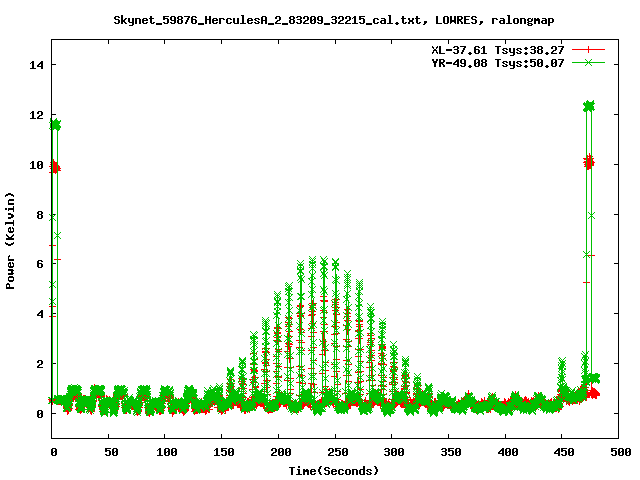Click x-axis tick label 400
Viewport: 640px width, 480px height.
coord(507,452)
